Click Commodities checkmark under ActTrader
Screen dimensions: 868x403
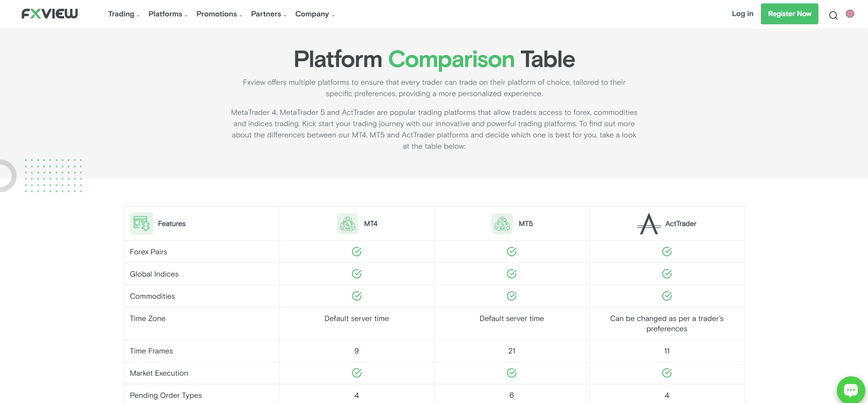click(667, 296)
